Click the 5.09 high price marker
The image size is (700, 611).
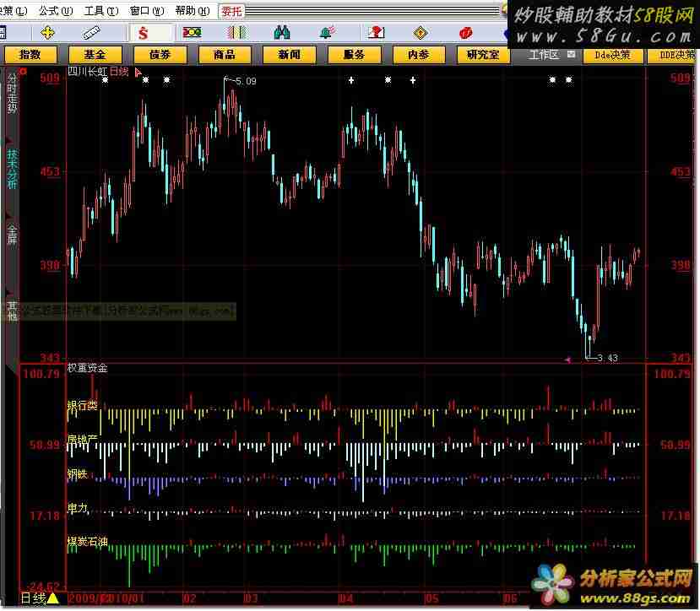[x=244, y=81]
